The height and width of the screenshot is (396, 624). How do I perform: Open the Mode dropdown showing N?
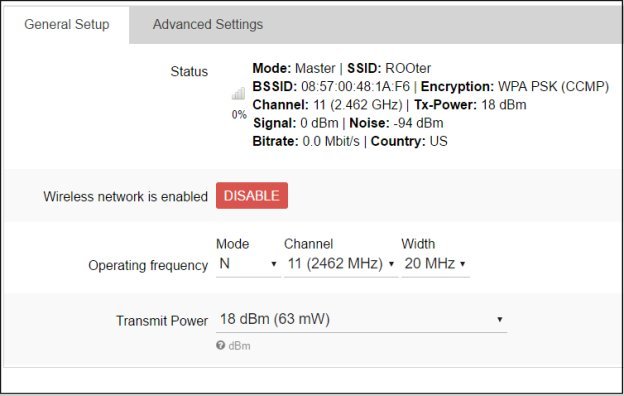tap(248, 264)
